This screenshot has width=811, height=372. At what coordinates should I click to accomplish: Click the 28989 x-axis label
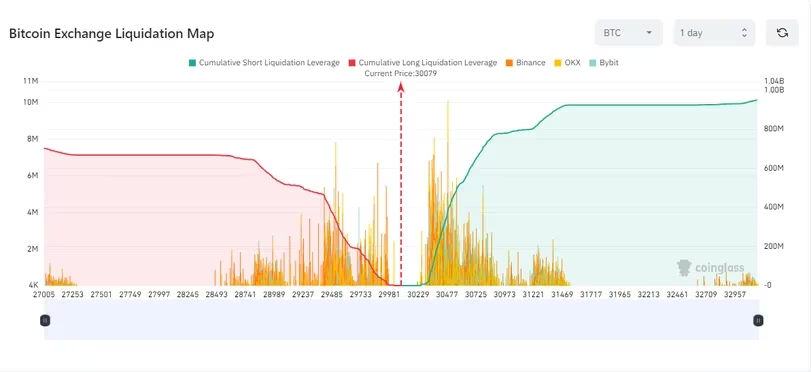coord(274,293)
